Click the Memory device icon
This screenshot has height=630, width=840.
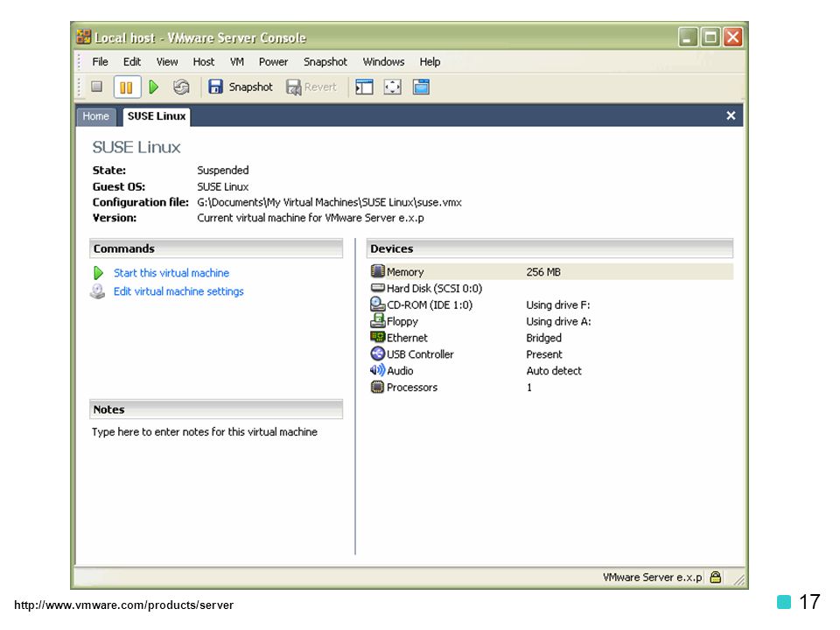point(378,271)
